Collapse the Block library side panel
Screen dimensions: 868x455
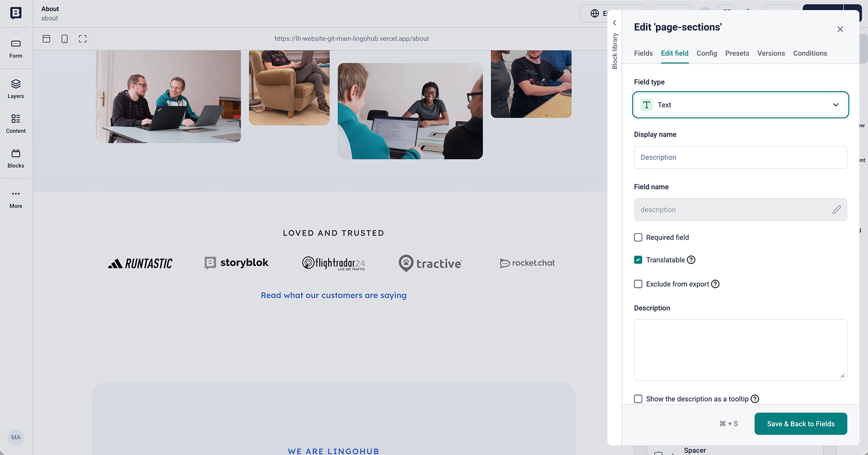pyautogui.click(x=614, y=23)
